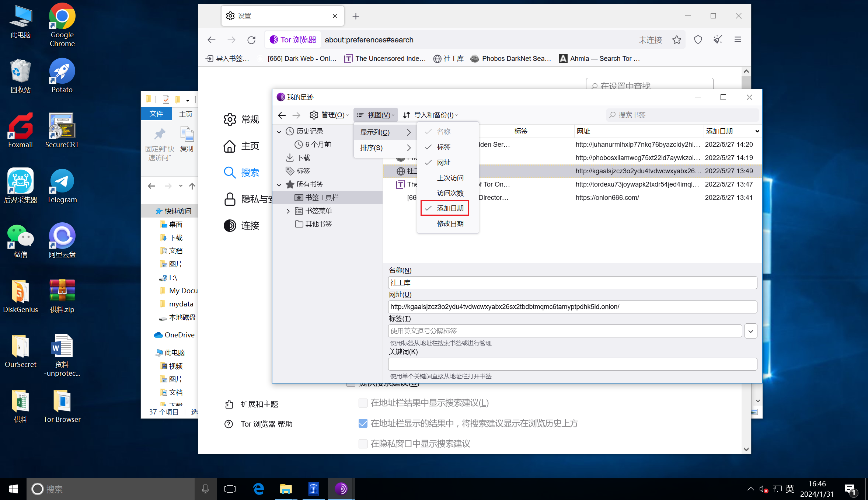Image resolution: width=868 pixels, height=500 pixels.
Task: Open 连接 settings category
Action: [x=241, y=226]
